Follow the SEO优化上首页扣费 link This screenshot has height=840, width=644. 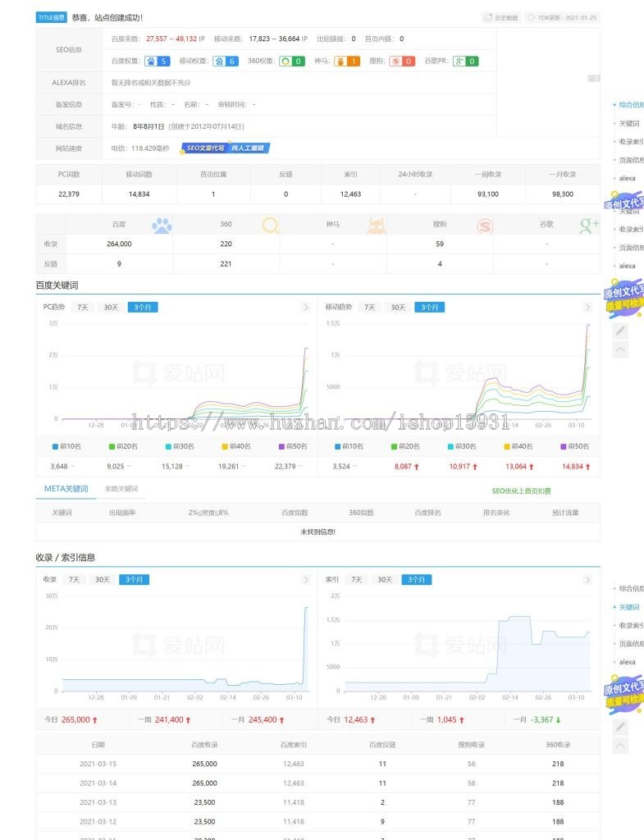click(x=521, y=491)
